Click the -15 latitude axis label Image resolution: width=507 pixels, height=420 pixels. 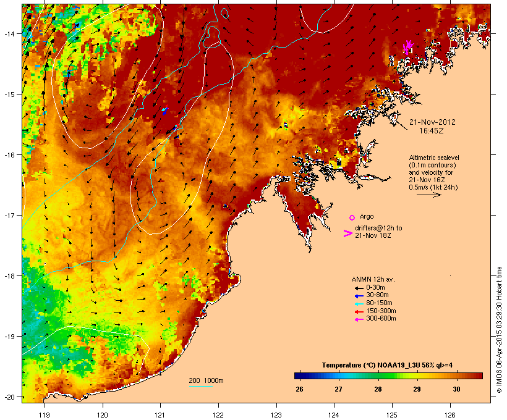click(9, 94)
